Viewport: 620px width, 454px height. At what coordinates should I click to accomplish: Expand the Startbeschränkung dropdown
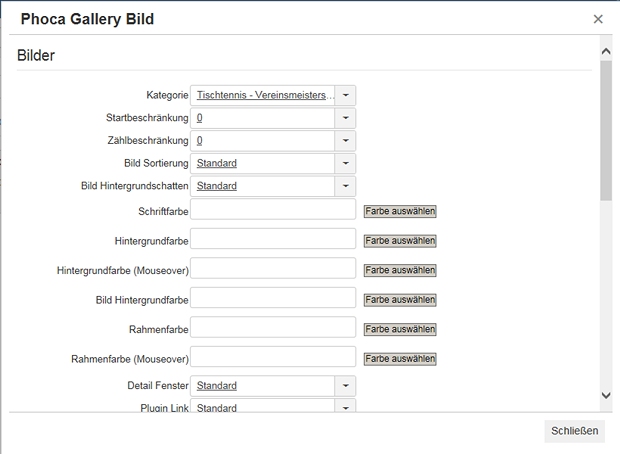345,118
